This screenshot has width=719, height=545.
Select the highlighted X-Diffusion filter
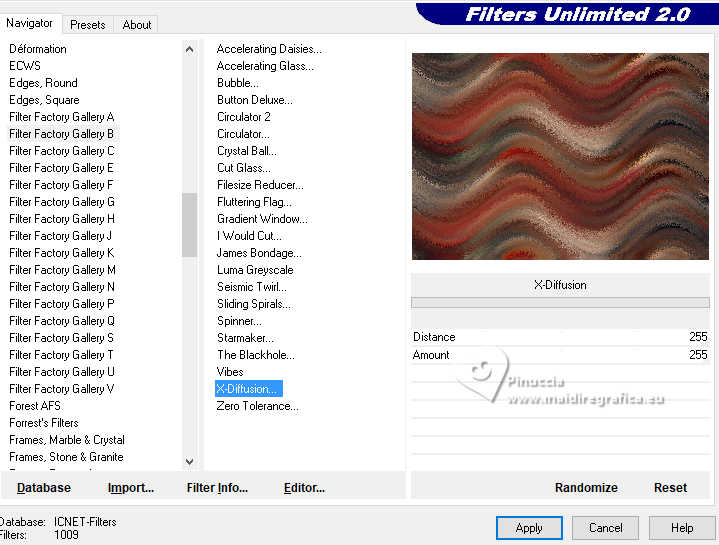click(249, 388)
